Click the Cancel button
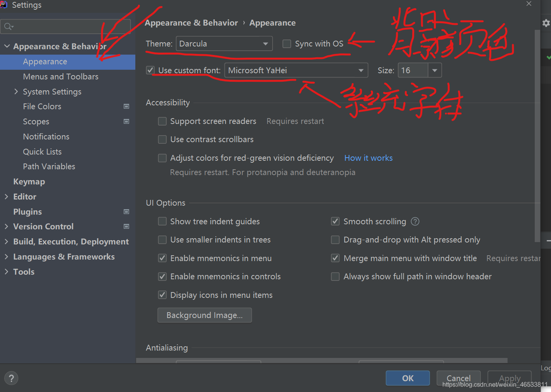The image size is (551, 392). (458, 378)
